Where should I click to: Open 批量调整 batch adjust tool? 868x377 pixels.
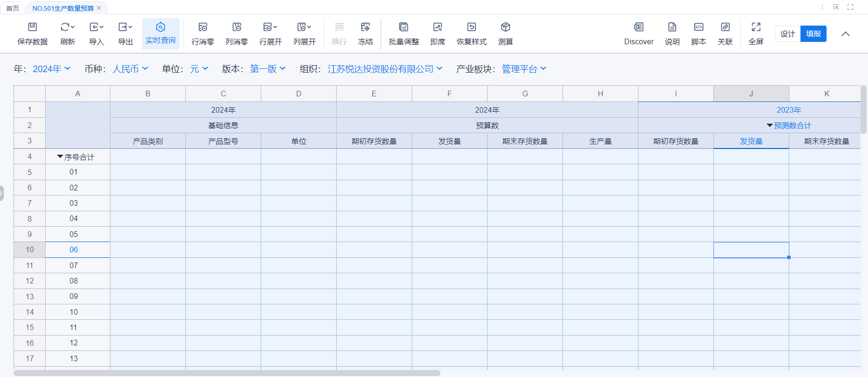coord(403,27)
